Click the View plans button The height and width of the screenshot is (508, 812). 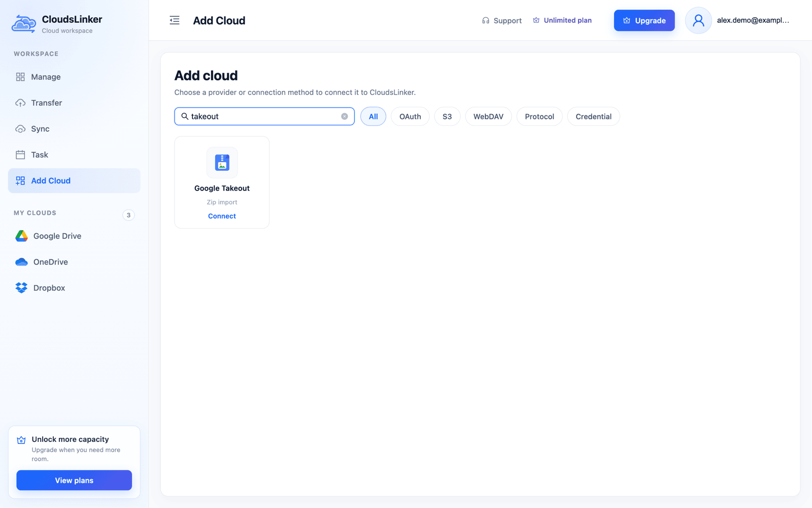click(74, 480)
